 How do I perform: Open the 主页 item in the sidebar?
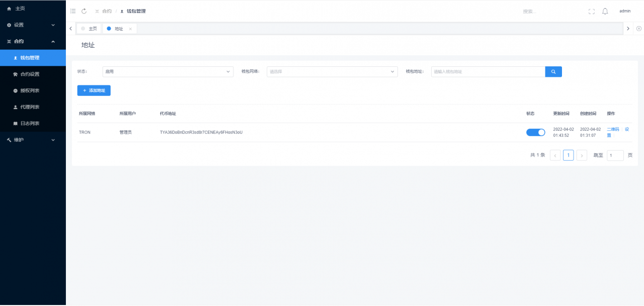[x=33, y=9]
